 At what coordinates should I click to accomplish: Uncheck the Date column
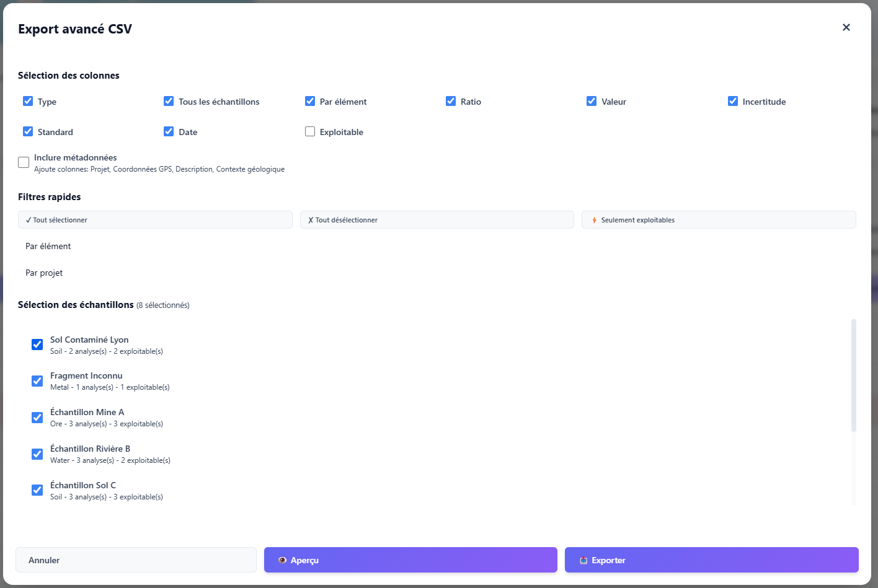pos(169,131)
